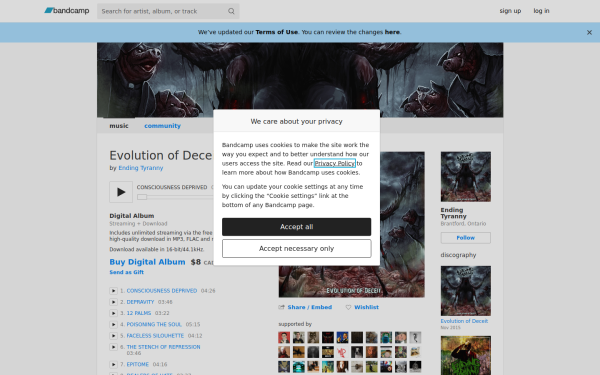Click Buy Digital Album link
Screen dimensions: 600x375
coord(147,262)
